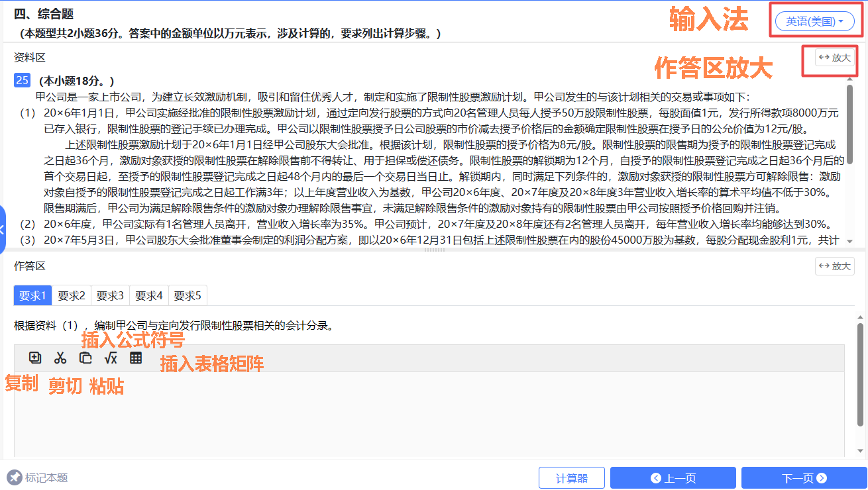This screenshot has height=490, width=868.
Task: View the 要求5 tab
Action: (187, 295)
